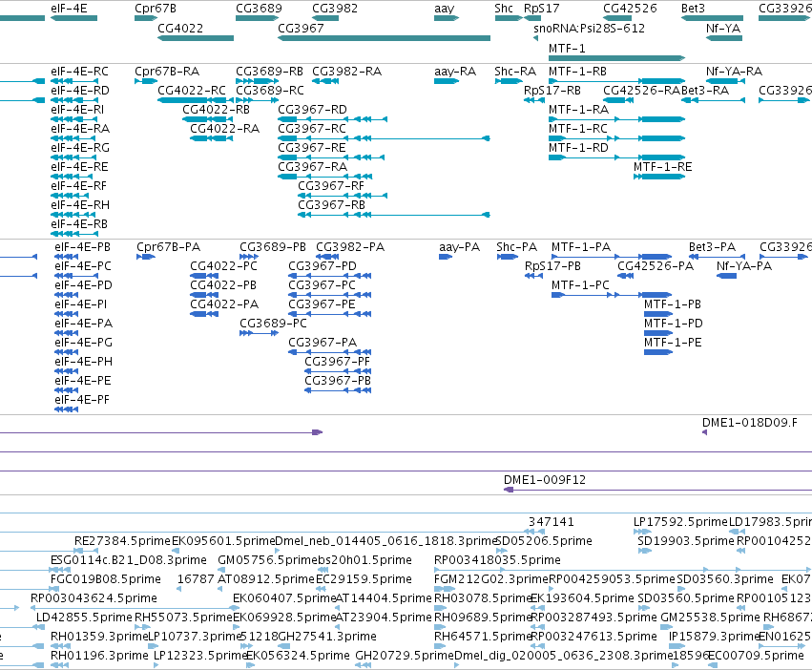The height and width of the screenshot is (670, 812).
Task: Open transcript eIF-4E-RI label
Action: tap(77, 110)
